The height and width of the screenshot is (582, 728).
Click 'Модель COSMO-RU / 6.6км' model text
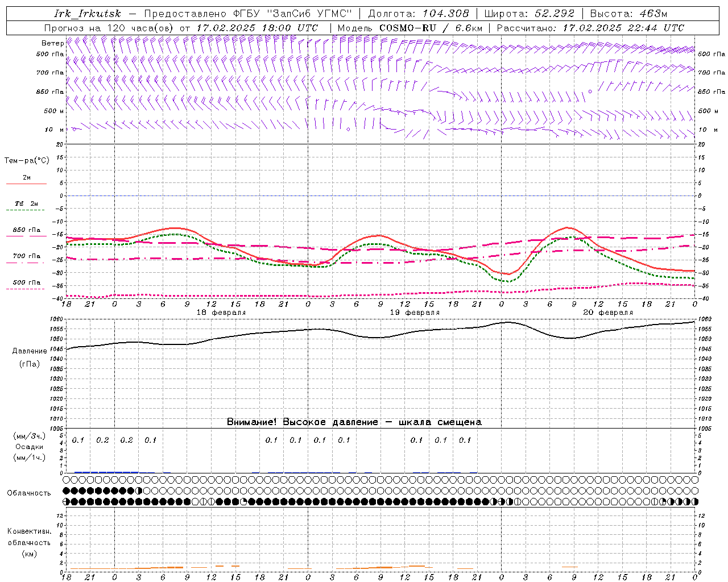410,28
